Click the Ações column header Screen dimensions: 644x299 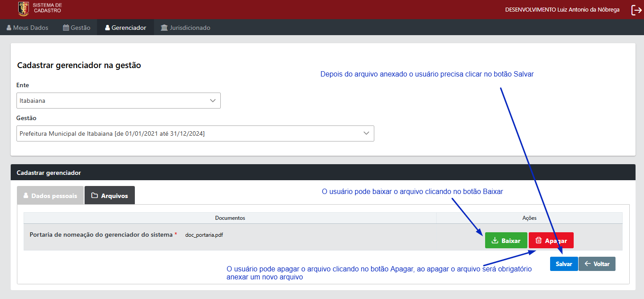pos(529,218)
